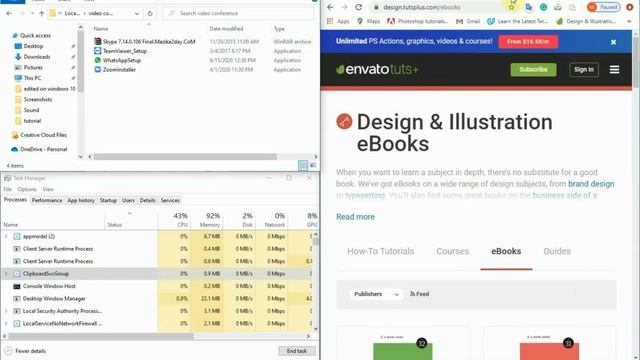Open the Publishers dropdown
Screen dimensions: 640x360
376,294
